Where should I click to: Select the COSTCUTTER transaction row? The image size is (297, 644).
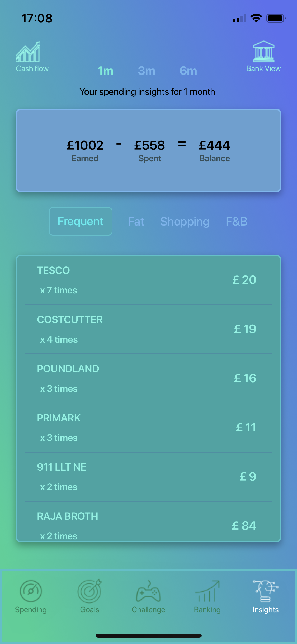pos(148,329)
